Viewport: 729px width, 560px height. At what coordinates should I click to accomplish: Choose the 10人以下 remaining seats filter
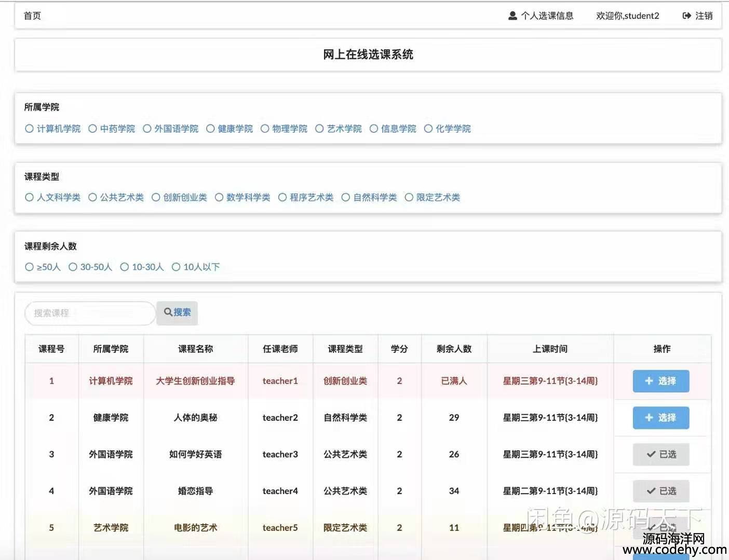click(x=176, y=267)
